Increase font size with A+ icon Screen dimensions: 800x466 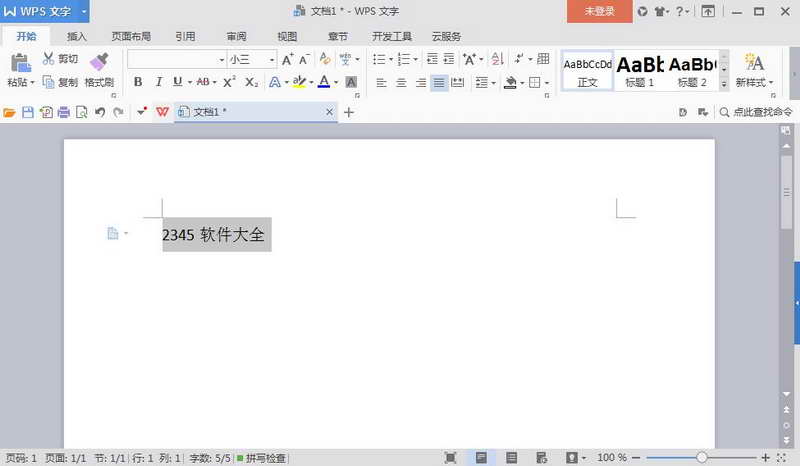[288, 59]
